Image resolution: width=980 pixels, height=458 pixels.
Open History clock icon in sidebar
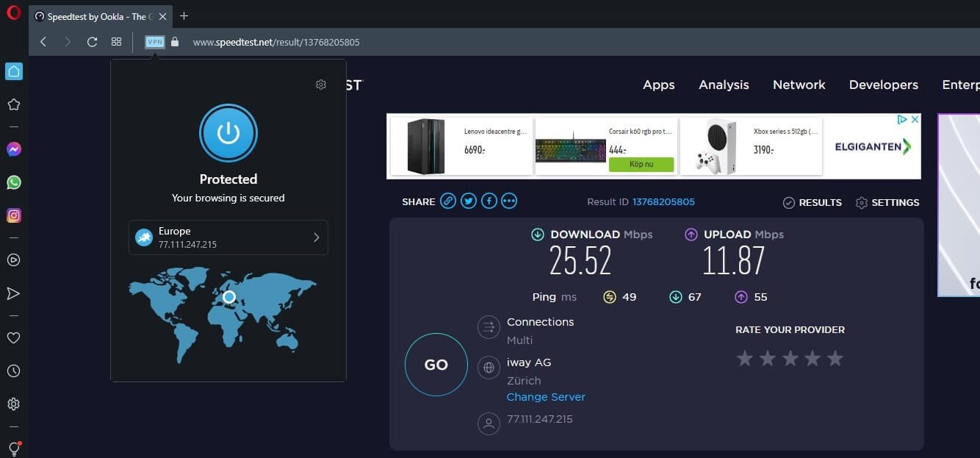pos(13,371)
